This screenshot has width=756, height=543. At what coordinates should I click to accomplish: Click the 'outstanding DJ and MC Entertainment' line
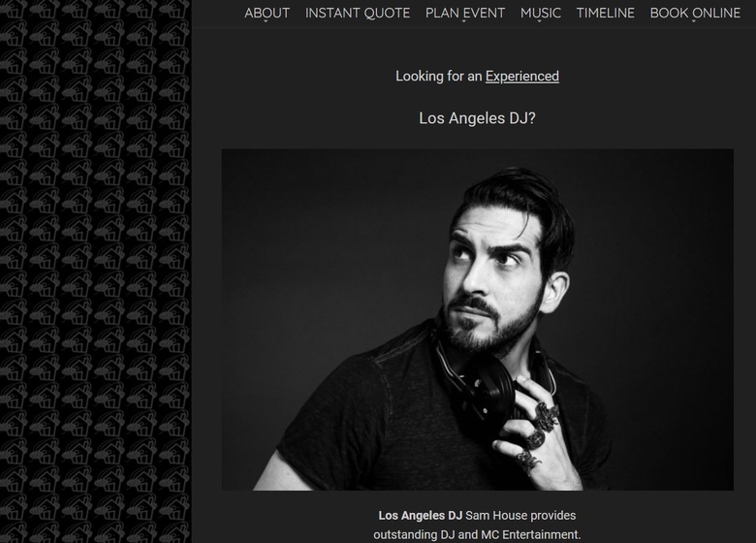pos(477,535)
